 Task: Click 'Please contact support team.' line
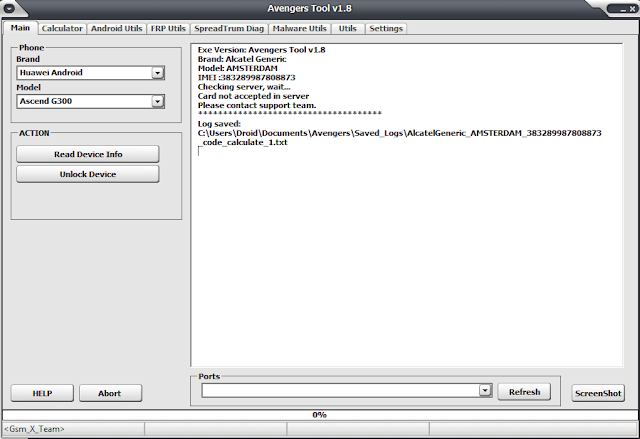257,105
